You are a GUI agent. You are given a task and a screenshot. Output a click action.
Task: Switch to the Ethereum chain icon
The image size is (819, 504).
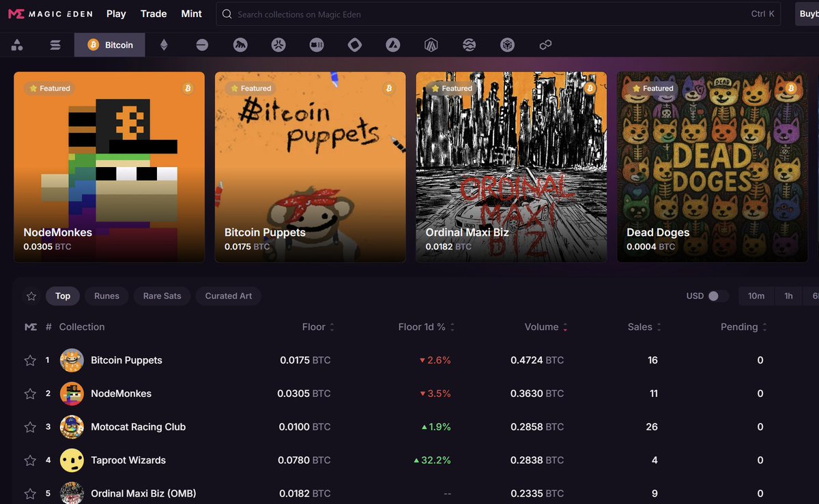point(164,45)
